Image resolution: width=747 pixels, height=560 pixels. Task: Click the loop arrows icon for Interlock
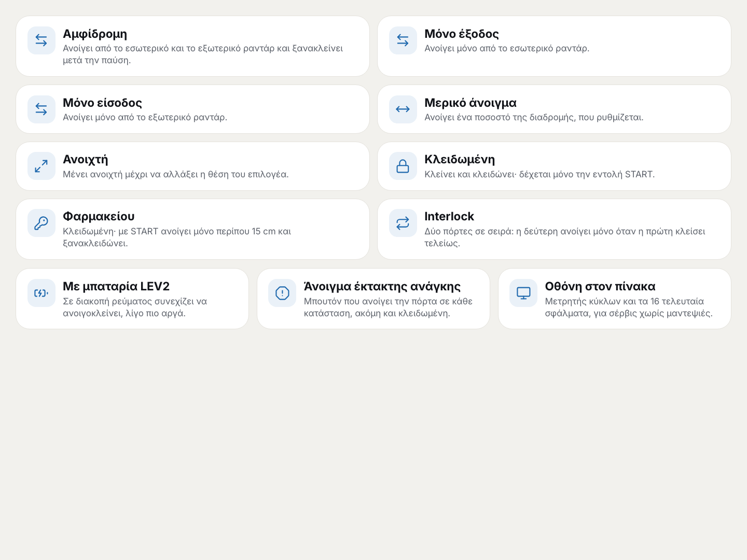tap(403, 223)
